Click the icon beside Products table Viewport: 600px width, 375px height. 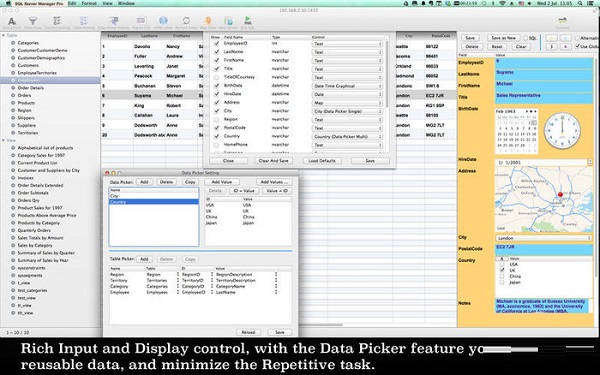13,103
